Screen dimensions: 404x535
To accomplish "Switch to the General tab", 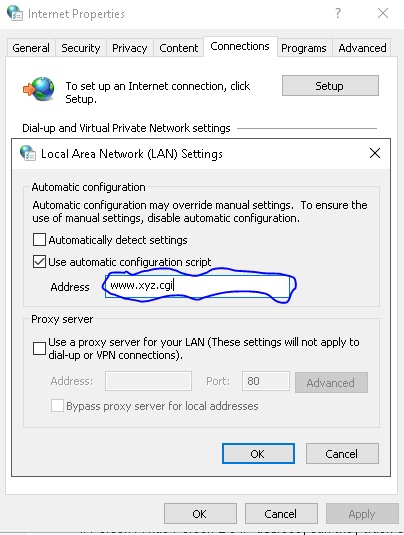I will (x=31, y=48).
